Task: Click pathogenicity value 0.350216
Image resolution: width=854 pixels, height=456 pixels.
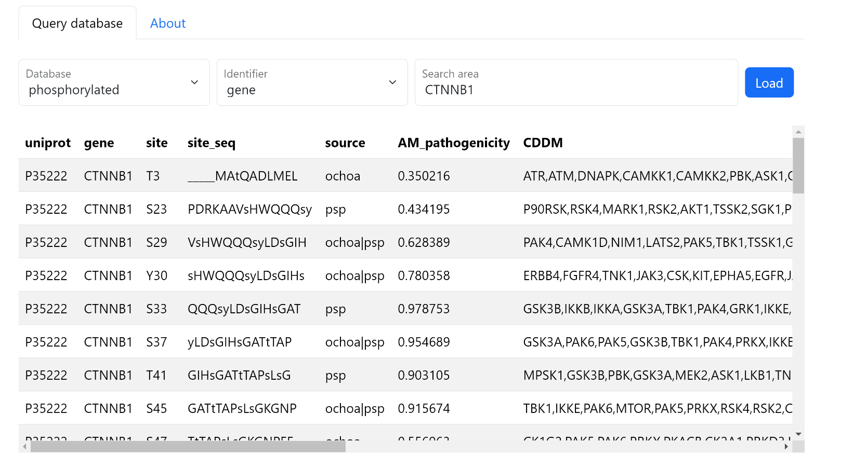Action: point(424,176)
